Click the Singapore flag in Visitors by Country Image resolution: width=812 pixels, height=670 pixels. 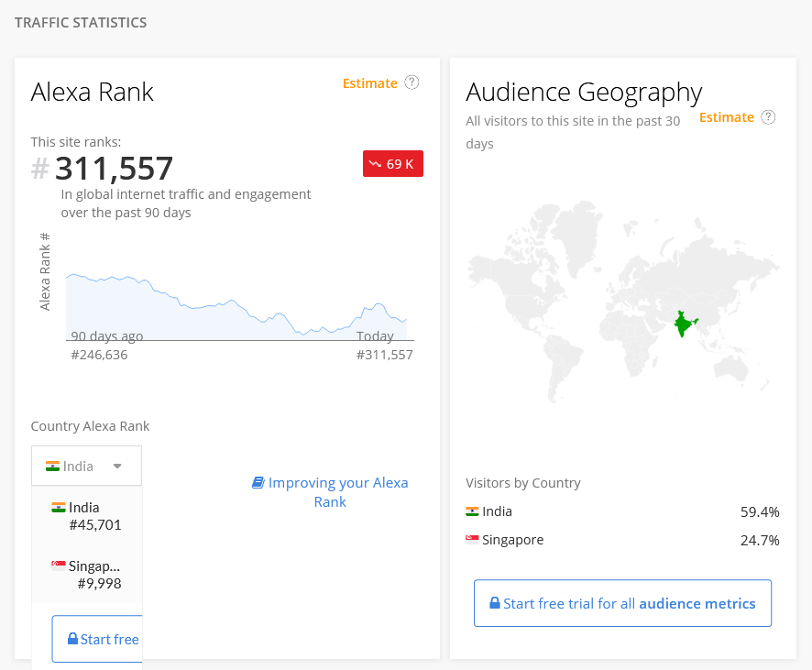(472, 540)
